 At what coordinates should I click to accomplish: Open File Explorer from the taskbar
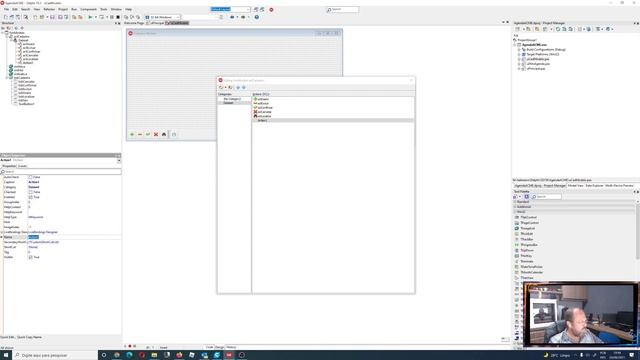point(154,355)
